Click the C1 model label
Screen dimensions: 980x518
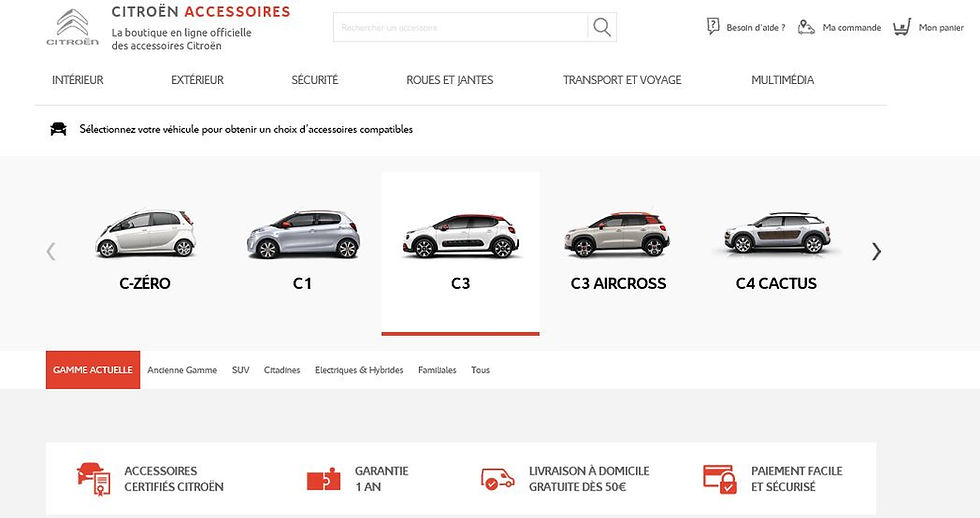pos(302,284)
